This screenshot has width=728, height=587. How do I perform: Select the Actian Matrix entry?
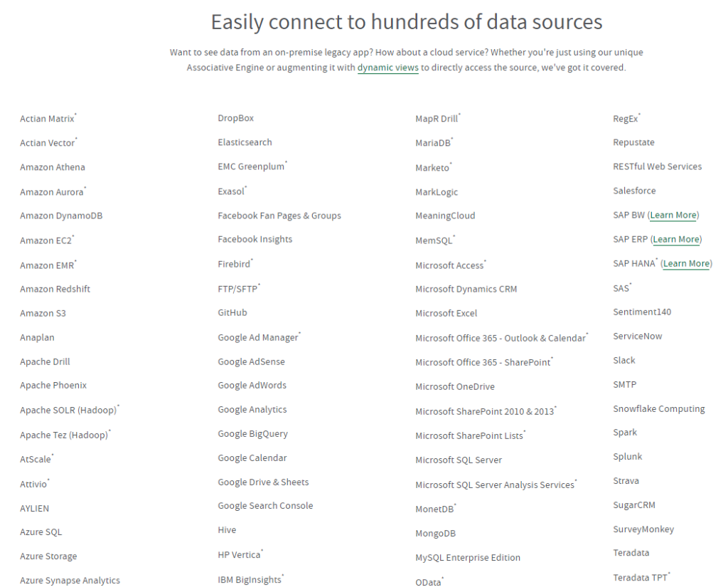(47, 120)
